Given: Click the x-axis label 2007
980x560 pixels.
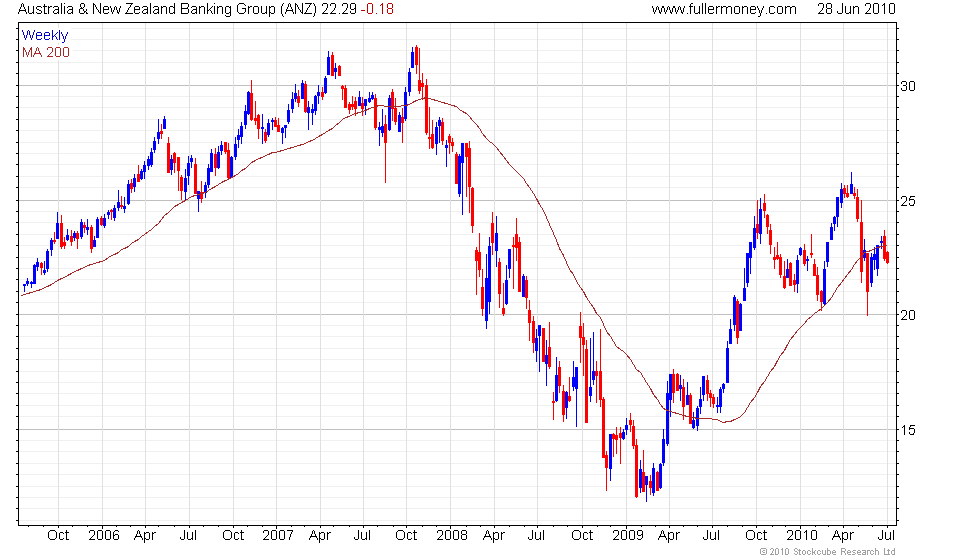Looking at the screenshot, I should coord(278,536).
